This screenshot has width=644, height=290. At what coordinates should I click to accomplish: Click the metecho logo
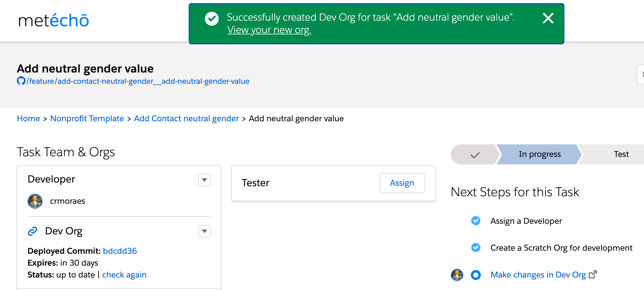[53, 20]
